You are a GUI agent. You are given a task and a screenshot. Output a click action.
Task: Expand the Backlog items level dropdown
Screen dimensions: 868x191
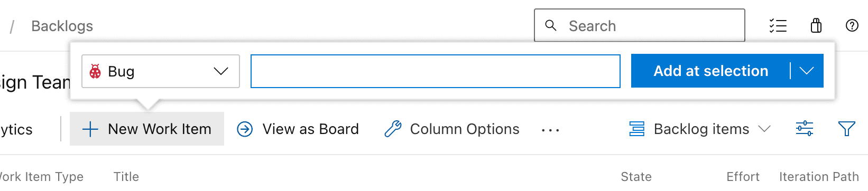pos(700,129)
